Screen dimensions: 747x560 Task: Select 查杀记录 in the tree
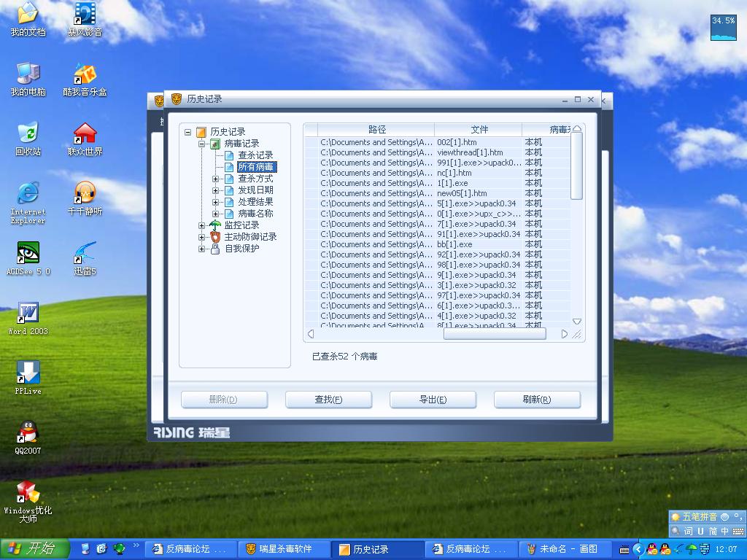pyautogui.click(x=255, y=155)
